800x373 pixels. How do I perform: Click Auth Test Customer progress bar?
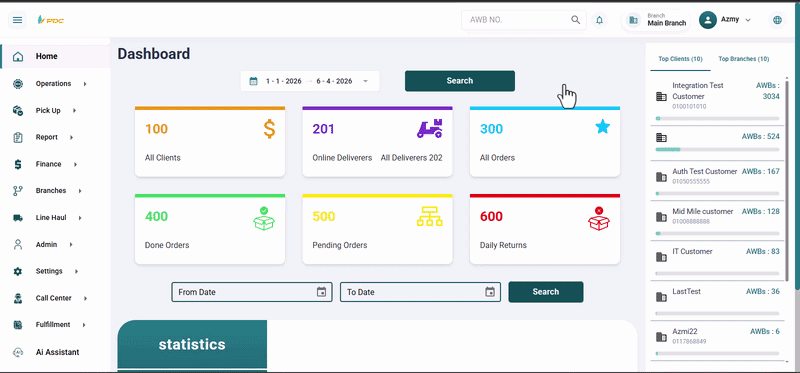pyautogui.click(x=717, y=194)
